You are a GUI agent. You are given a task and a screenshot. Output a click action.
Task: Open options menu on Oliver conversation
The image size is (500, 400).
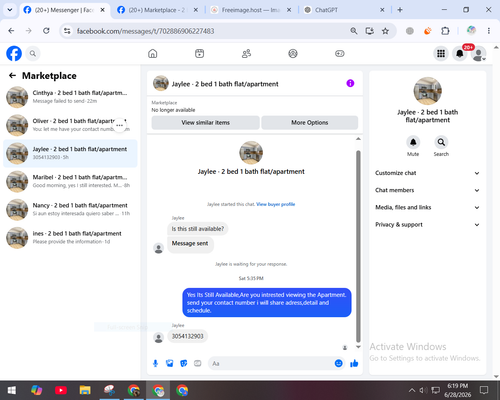[x=120, y=125]
